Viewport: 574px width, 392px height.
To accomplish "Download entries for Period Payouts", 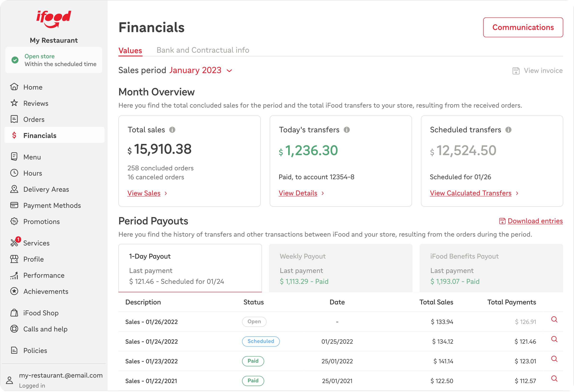I will 535,221.
